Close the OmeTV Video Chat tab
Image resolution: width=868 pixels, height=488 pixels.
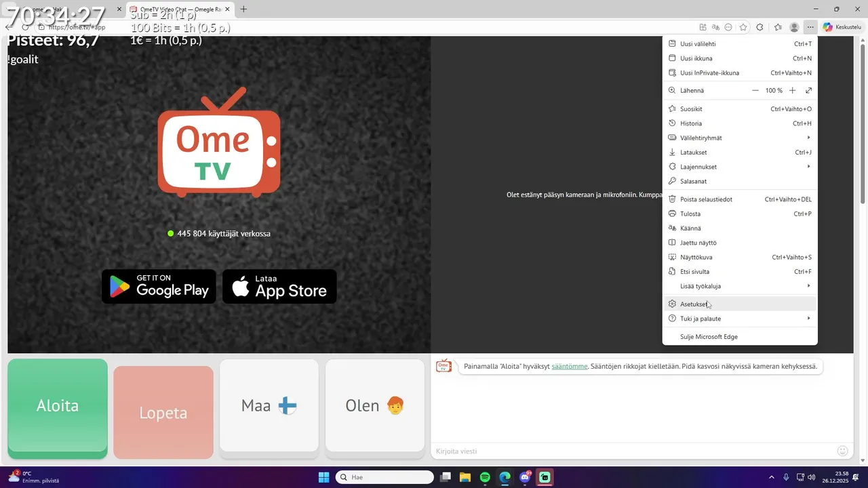click(226, 9)
